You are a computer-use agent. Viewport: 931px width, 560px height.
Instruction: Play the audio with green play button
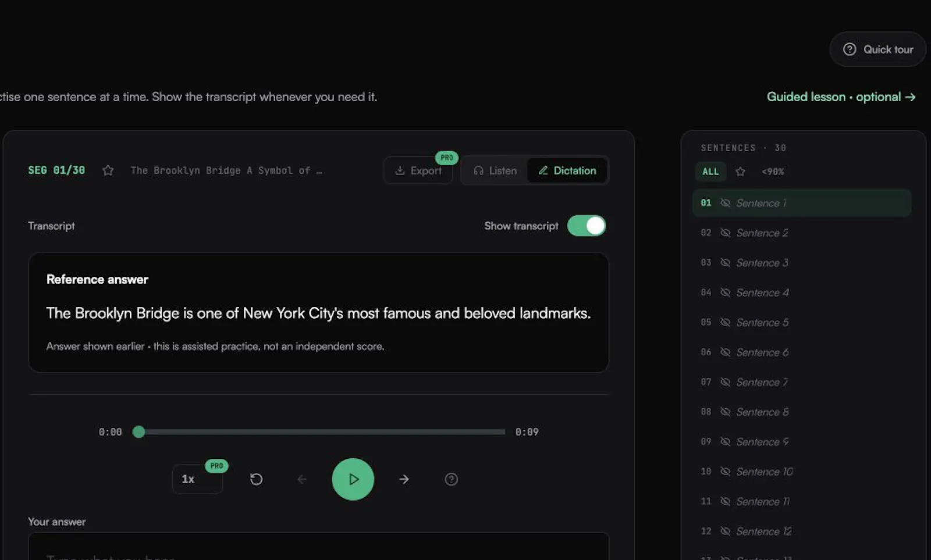pyautogui.click(x=353, y=479)
